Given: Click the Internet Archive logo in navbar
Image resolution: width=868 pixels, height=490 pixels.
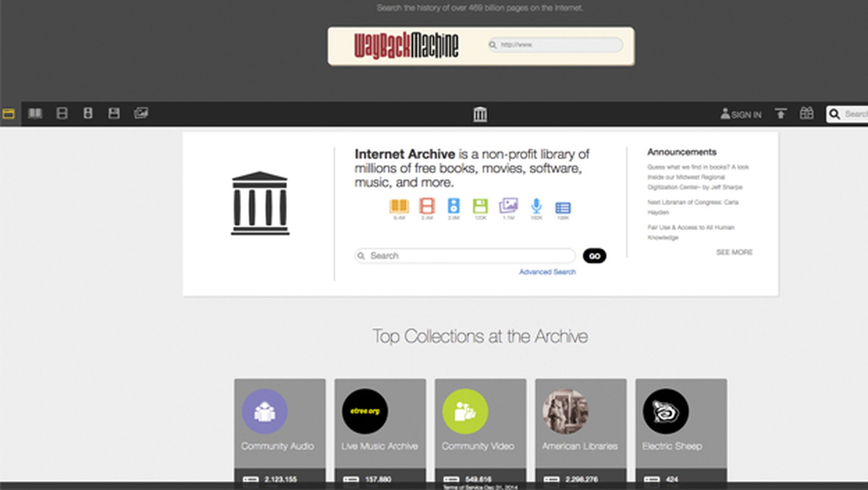Looking at the screenshot, I should 480,114.
